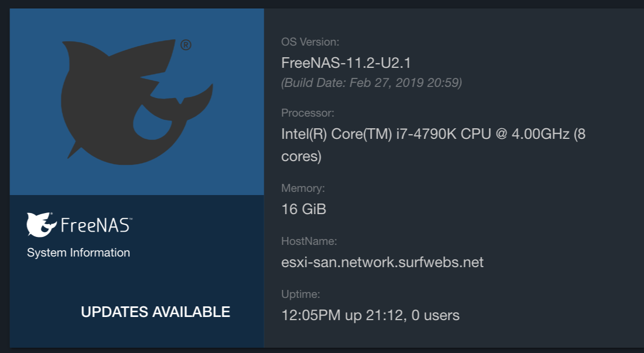Viewport: 644px width, 353px height.
Task: Click the FreeNAS-11.2-U2.1 version text
Action: coord(346,63)
